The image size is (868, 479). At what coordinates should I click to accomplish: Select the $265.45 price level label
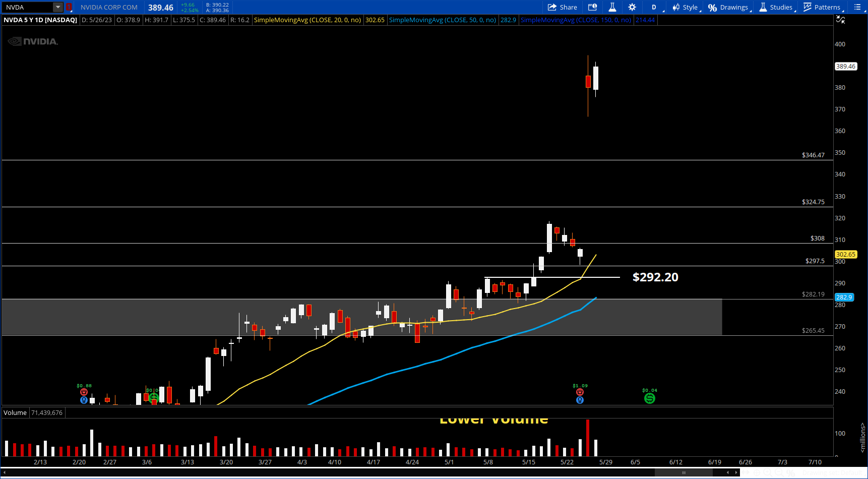[813, 331]
